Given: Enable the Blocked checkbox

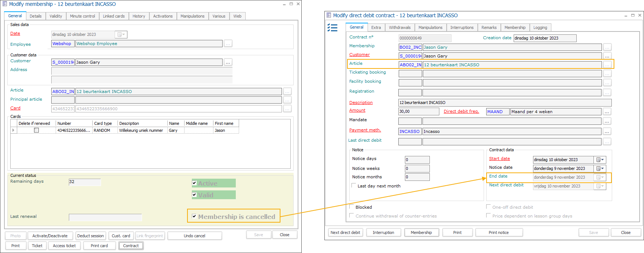Looking at the screenshot, I should (352, 207).
